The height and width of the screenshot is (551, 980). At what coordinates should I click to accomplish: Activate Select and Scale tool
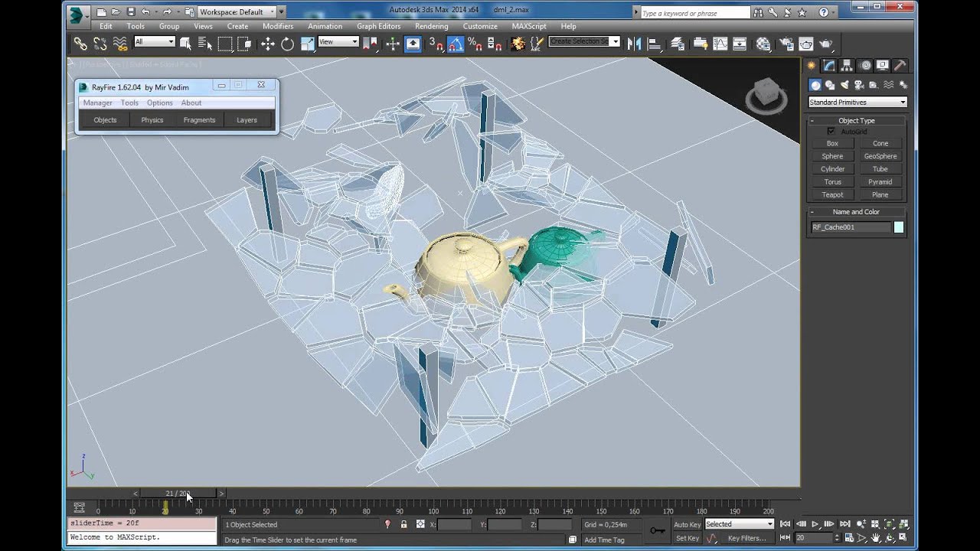tap(307, 44)
